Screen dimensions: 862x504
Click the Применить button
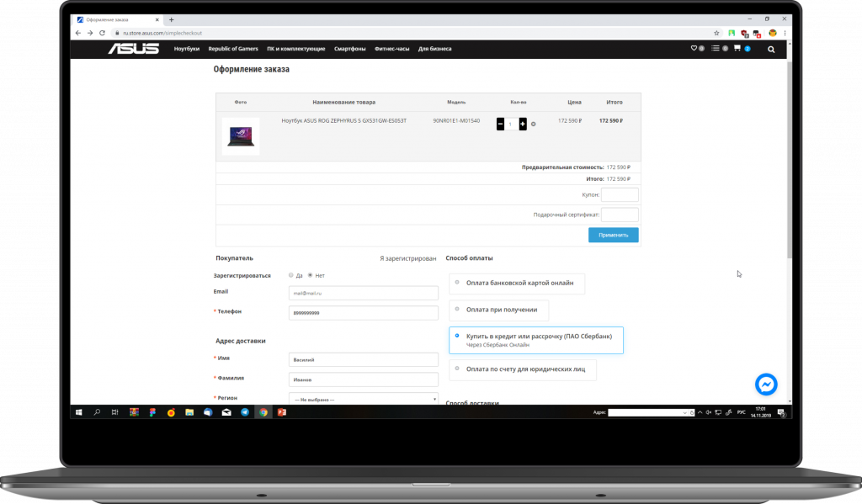click(x=613, y=236)
